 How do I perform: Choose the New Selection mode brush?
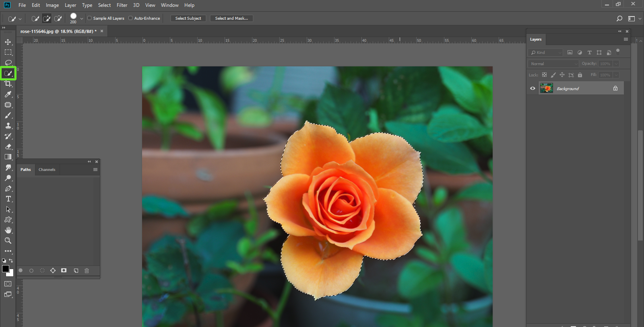35,19
